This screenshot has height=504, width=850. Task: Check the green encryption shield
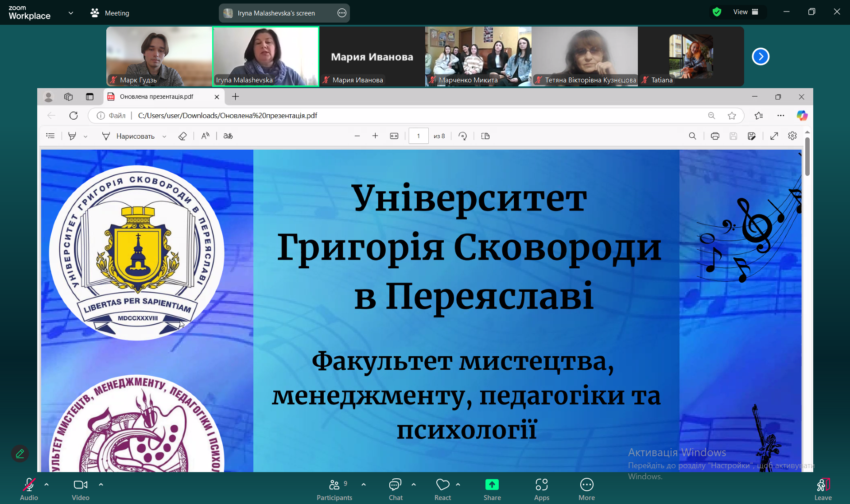(x=717, y=12)
